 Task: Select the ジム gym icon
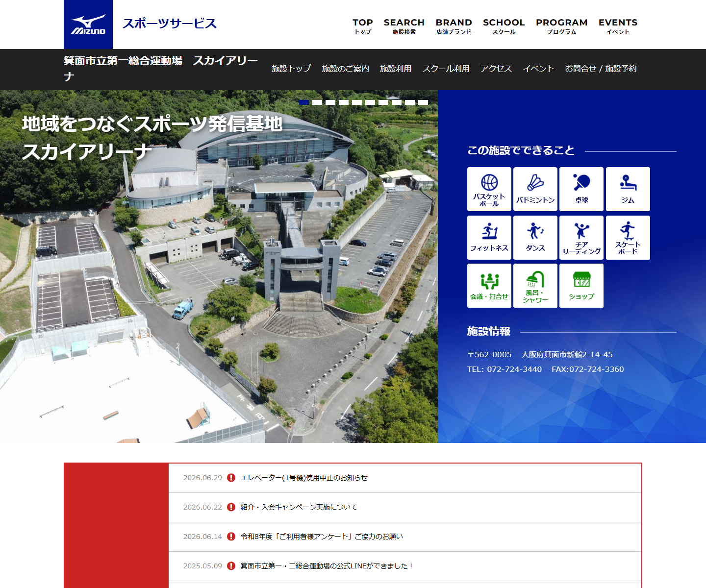point(628,189)
